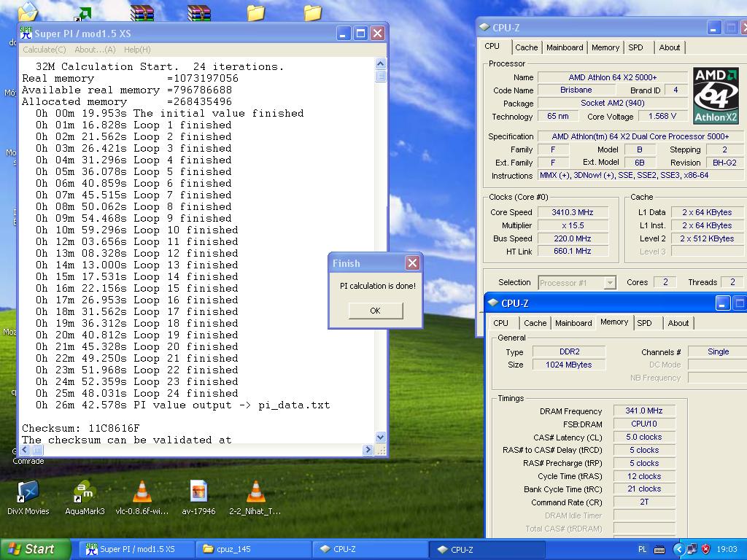Click the Command Rate value 2T
Screen dimensions: 747x560
(x=644, y=502)
